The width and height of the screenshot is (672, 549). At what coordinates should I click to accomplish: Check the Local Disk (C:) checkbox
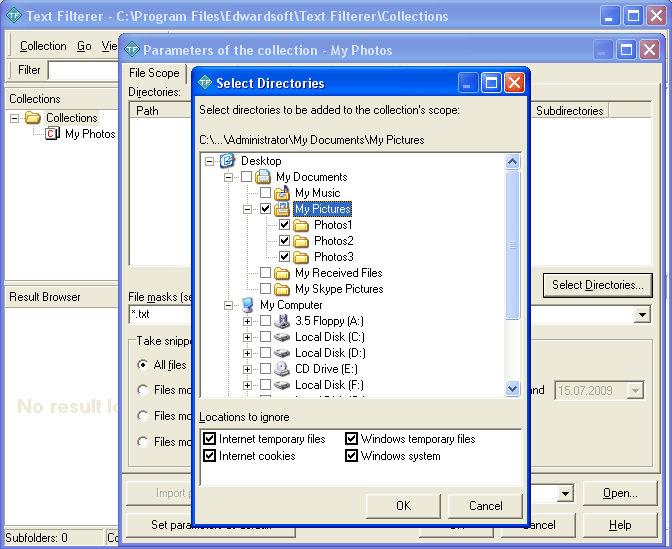[x=265, y=337]
